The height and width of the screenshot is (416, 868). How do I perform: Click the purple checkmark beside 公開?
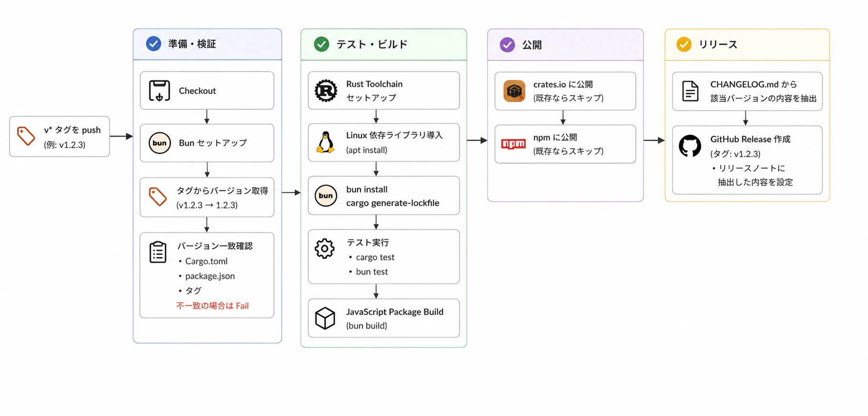pos(507,45)
